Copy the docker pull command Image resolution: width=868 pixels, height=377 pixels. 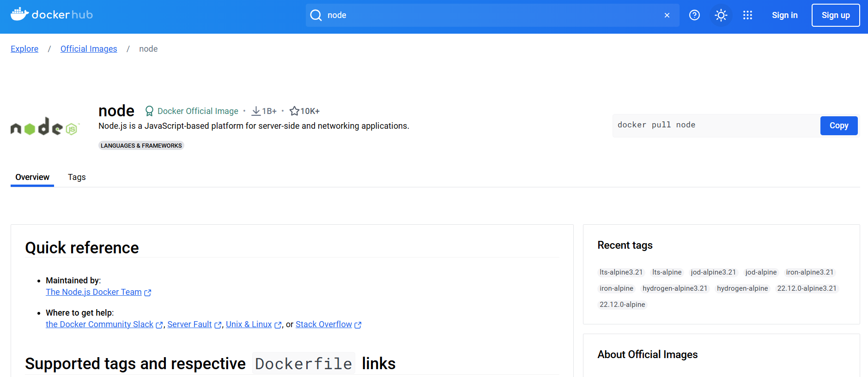pos(839,126)
